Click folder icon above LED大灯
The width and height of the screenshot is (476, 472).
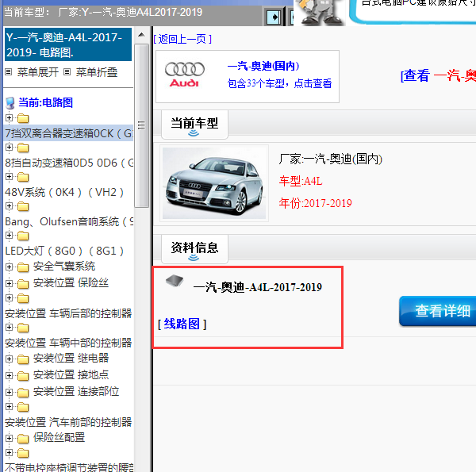23,236
